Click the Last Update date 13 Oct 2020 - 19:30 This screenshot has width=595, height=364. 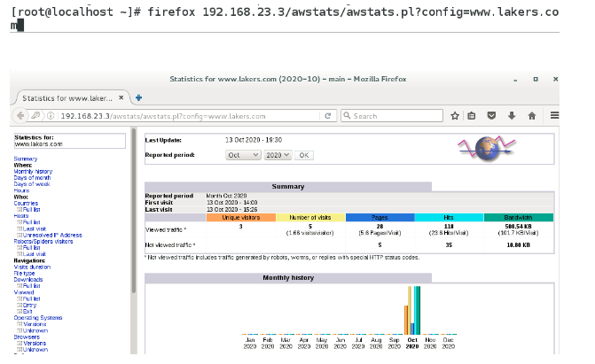pyautogui.click(x=254, y=140)
